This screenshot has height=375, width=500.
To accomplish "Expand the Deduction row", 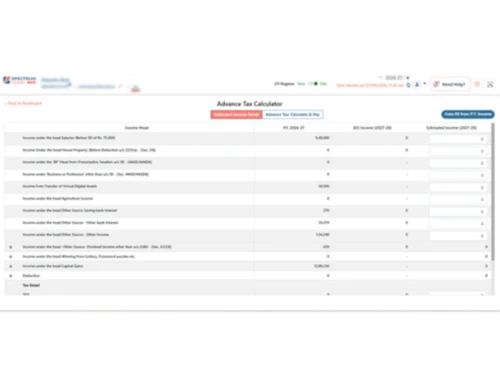I will 11,276.
